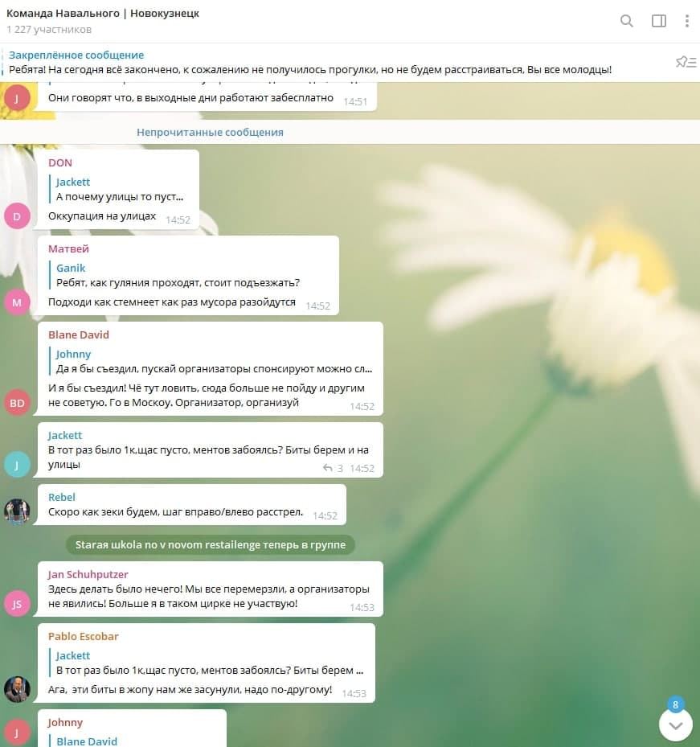This screenshot has height=747, width=700.
Task: Click the '1 227 участников' member count
Action: click(x=49, y=30)
